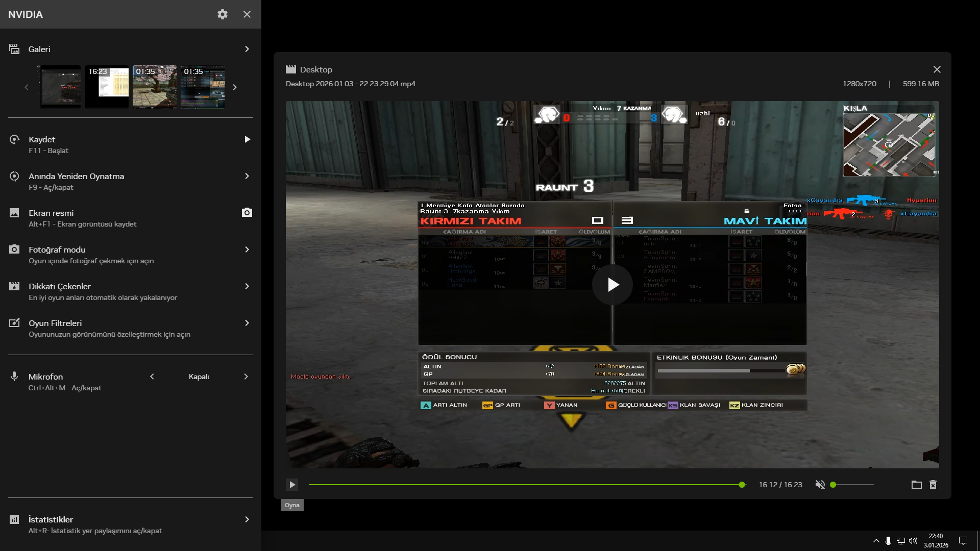The height and width of the screenshot is (551, 980).
Task: Unmute the video audio
Action: 820,485
